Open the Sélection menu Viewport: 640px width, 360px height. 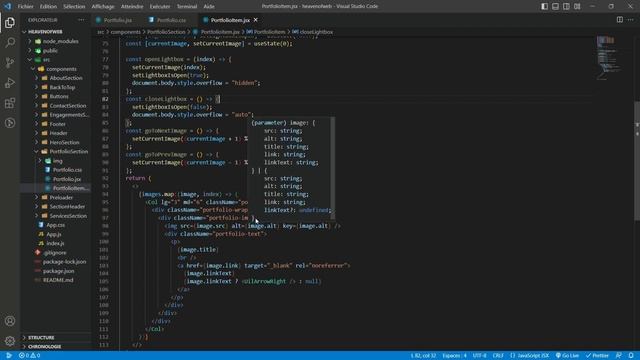(x=74, y=6)
